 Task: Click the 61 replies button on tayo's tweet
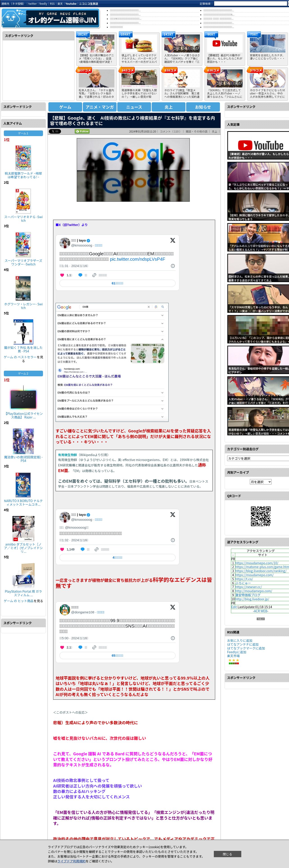coord(117,283)
